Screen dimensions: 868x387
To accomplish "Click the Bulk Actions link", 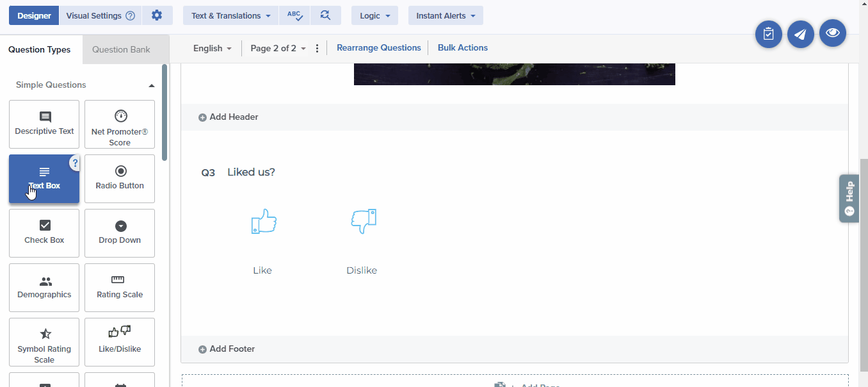I will [462, 48].
